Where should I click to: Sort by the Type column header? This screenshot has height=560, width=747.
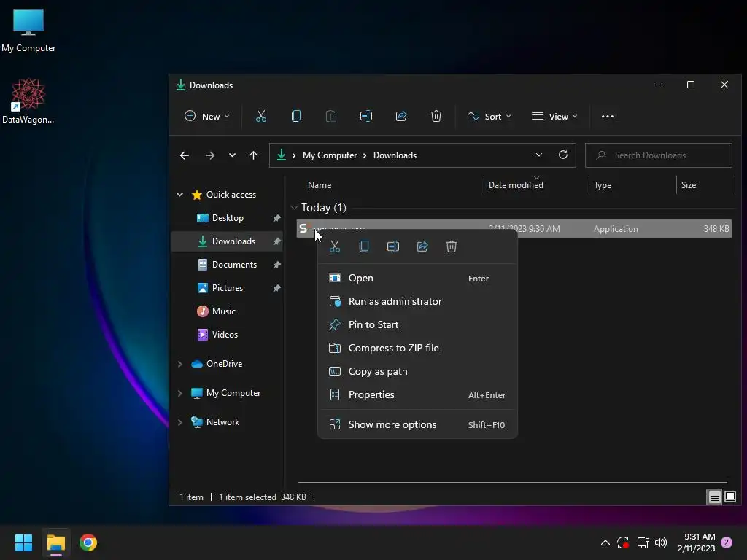[x=632, y=184]
